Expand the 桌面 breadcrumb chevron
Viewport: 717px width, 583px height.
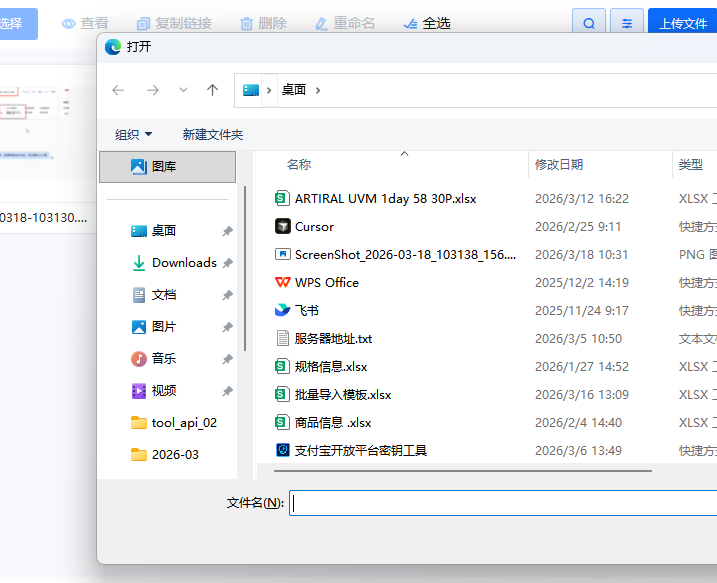318,90
